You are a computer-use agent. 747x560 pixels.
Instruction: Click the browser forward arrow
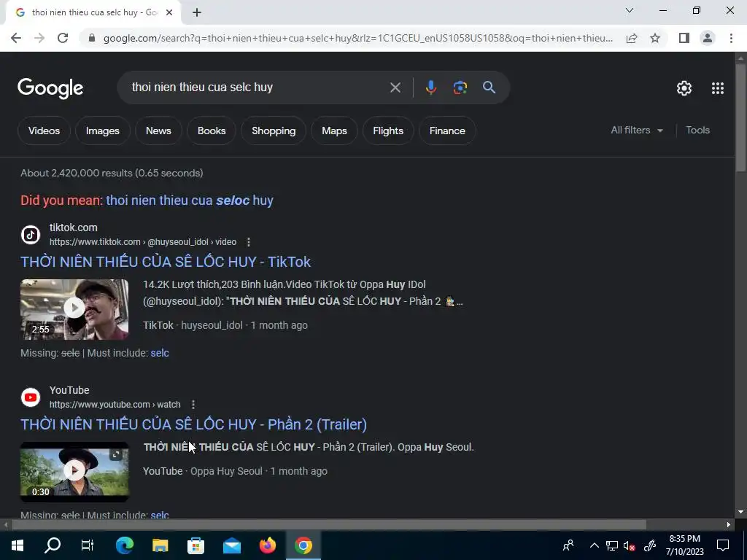[x=39, y=38]
